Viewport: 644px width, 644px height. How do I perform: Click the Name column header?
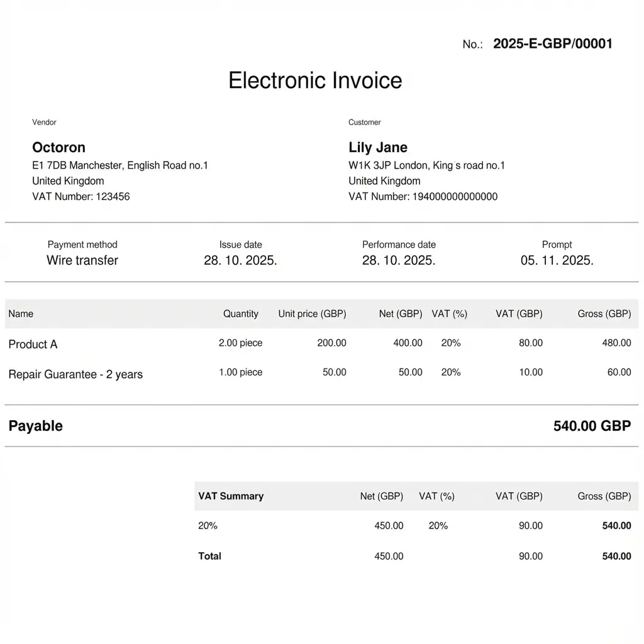21,314
